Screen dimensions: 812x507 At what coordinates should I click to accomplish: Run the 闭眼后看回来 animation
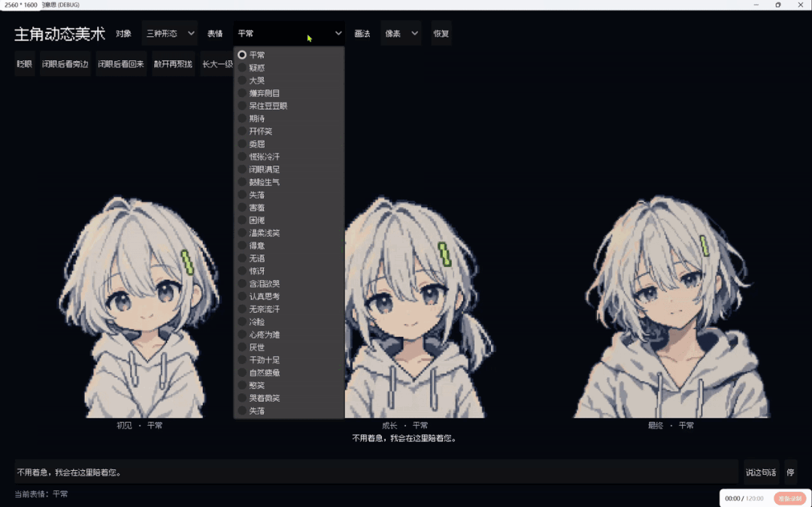(x=121, y=64)
